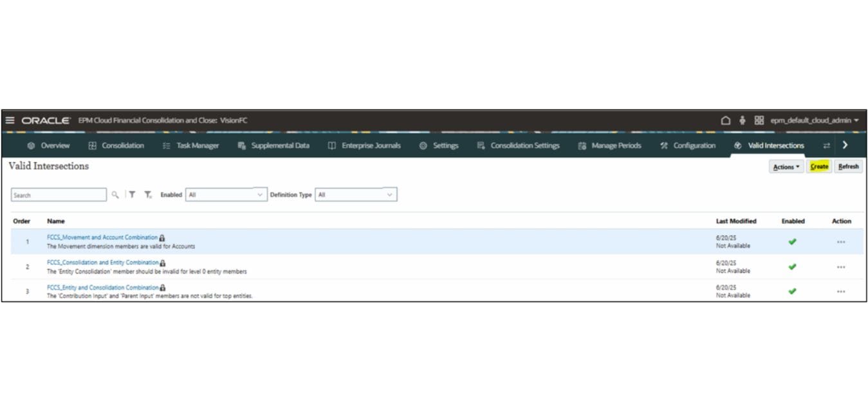Click the clear filters icon
The width and height of the screenshot is (868, 410).
coord(148,194)
